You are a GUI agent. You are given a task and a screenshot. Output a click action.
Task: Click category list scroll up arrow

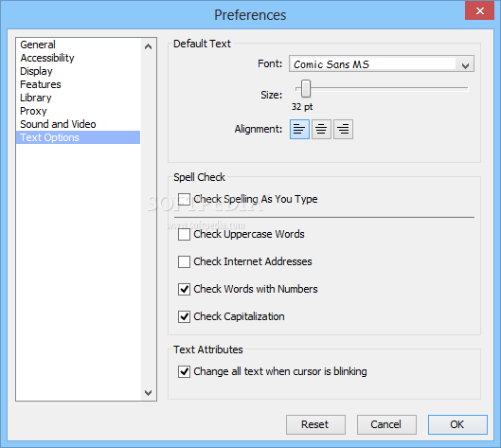pyautogui.click(x=148, y=46)
